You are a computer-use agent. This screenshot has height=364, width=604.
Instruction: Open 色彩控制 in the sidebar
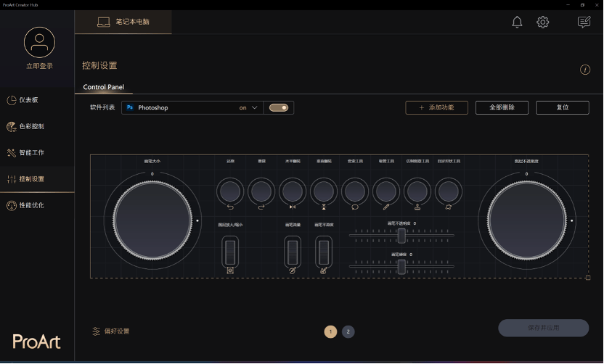point(31,126)
